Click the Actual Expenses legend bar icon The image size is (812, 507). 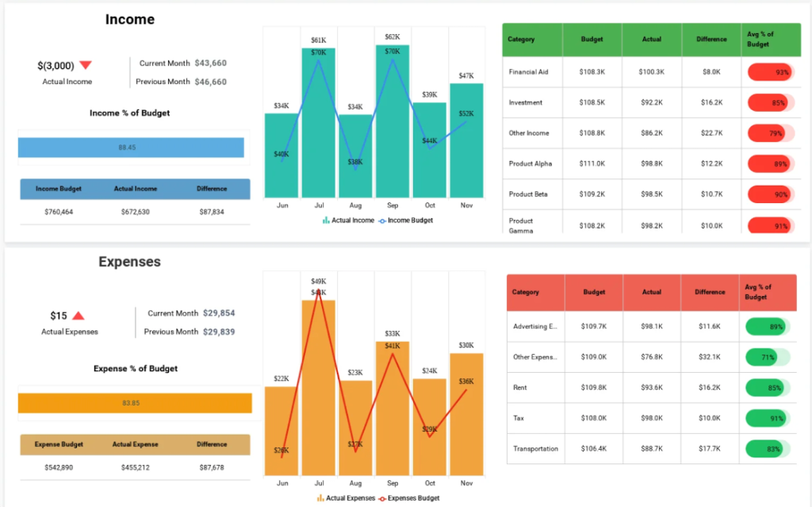tap(320, 498)
